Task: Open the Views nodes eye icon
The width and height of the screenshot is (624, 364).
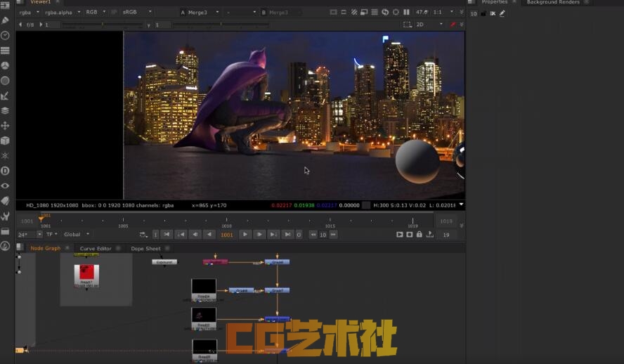Action: (5, 186)
